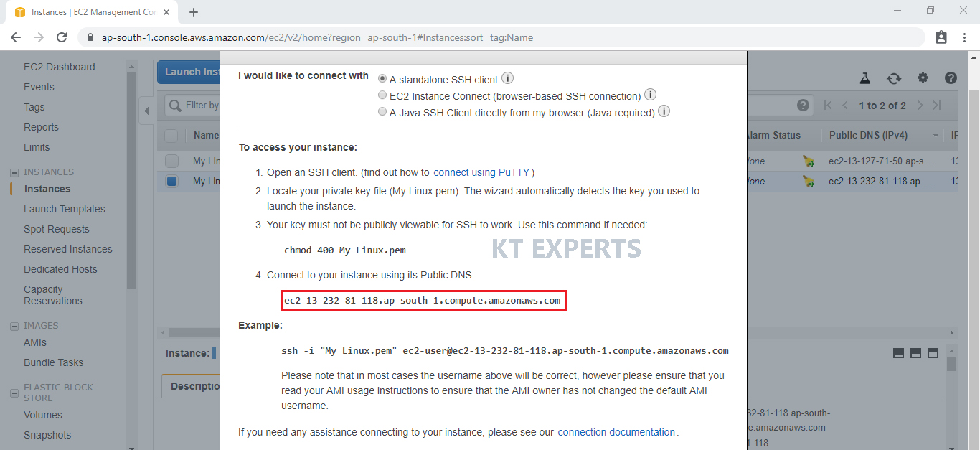Viewport: 980px width, 450px height.
Task: Open Snapshots in sidebar
Action: click(47, 435)
